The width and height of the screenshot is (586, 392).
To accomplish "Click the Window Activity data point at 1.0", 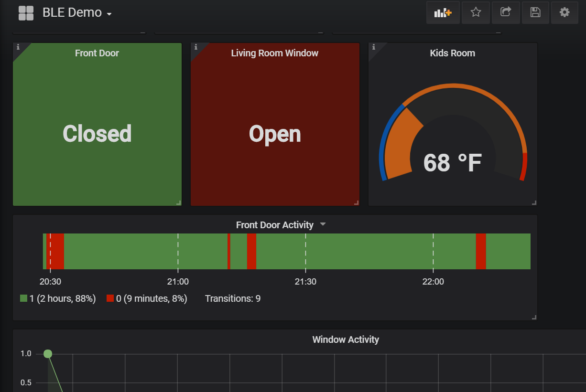I will click(x=48, y=354).
